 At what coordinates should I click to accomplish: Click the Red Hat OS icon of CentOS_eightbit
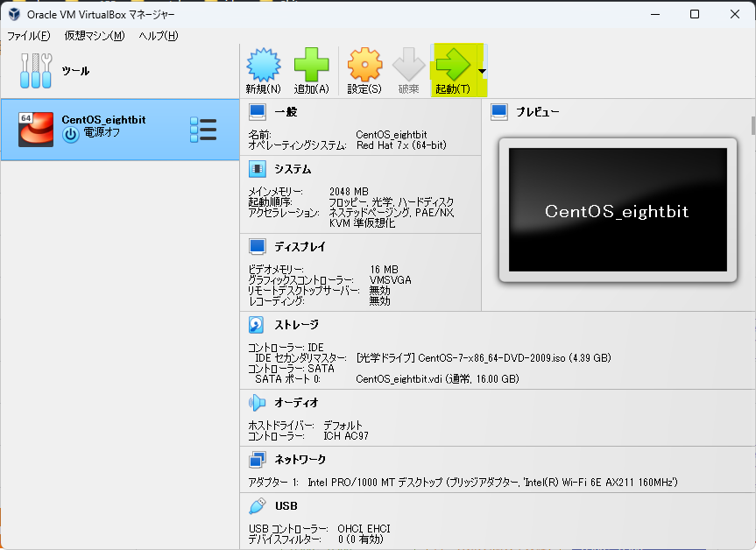[36, 130]
